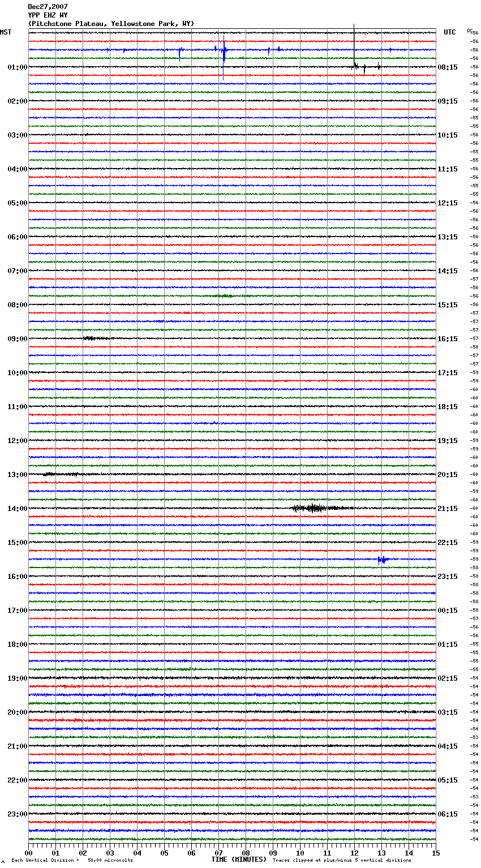Click the "15" minute tick label
This screenshot has height=868, width=481.
[x=436, y=853]
